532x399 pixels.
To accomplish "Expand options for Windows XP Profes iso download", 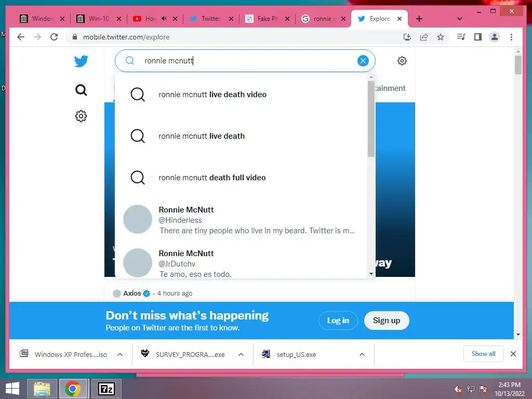I will [x=120, y=354].
